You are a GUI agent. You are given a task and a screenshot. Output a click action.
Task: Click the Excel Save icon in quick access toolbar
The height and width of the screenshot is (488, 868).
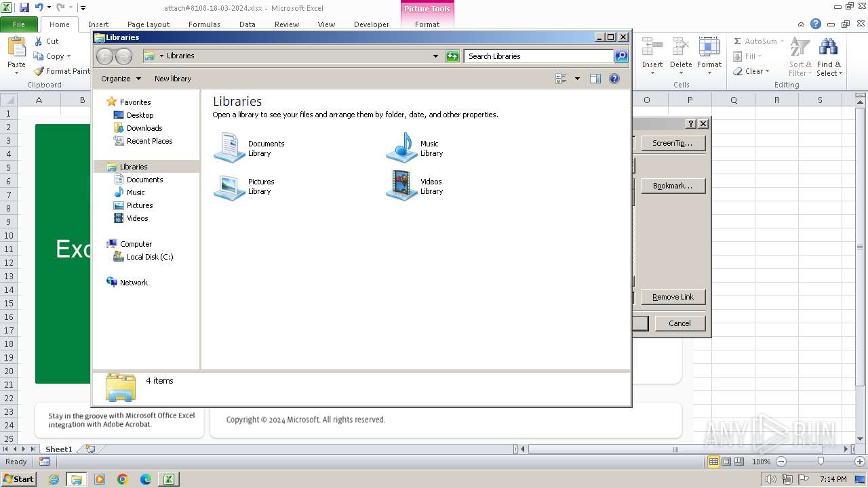pyautogui.click(x=24, y=7)
